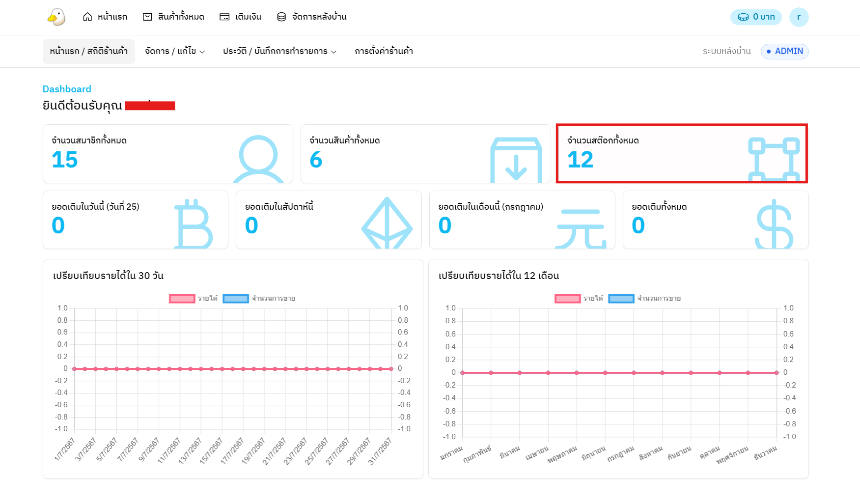
Task: Select หน้าแรก / สถิติร้านค้า tab
Action: 89,51
